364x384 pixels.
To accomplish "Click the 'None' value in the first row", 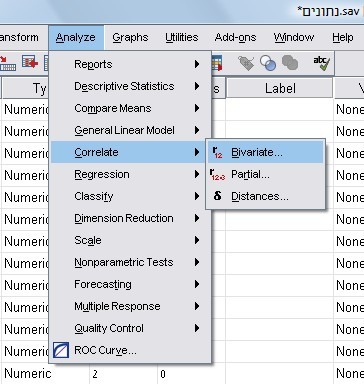I will coord(350,109).
